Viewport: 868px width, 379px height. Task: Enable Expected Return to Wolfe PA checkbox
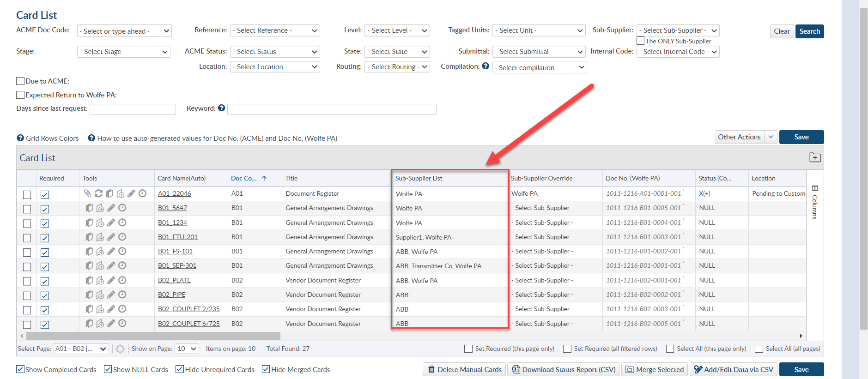(x=20, y=95)
